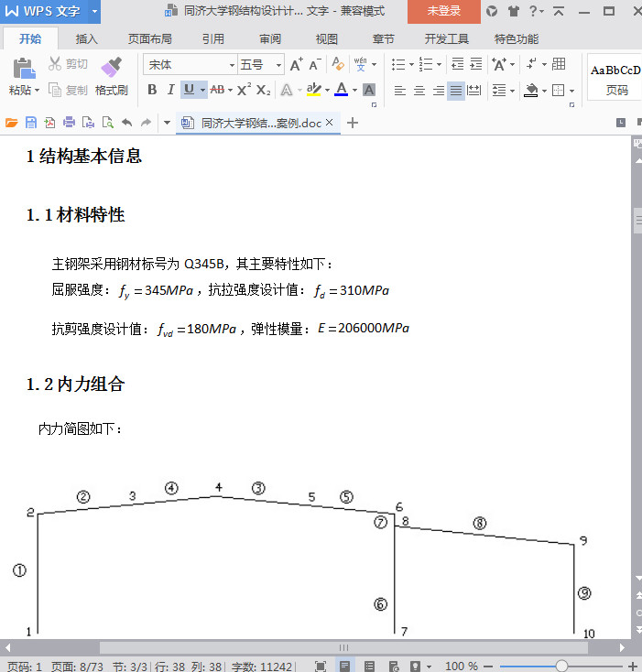Apply yellow highlight color
This screenshot has height=672, width=642.
[x=314, y=90]
